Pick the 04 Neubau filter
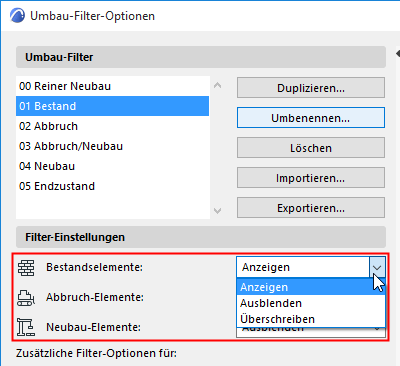 tap(113, 166)
